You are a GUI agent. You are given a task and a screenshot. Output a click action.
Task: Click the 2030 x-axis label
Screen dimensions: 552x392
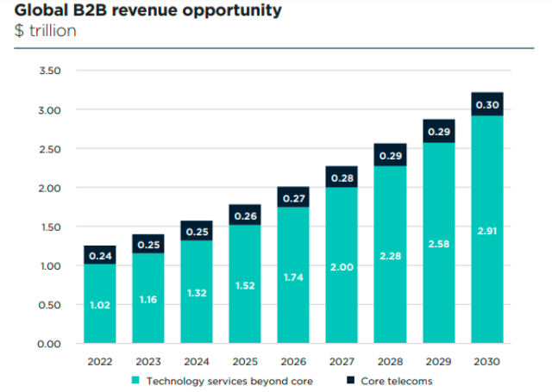click(x=486, y=361)
